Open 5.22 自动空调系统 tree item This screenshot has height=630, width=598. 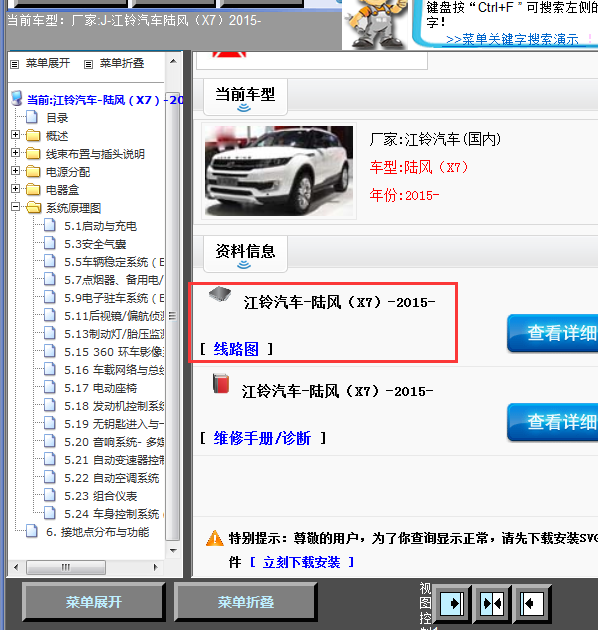(112, 478)
